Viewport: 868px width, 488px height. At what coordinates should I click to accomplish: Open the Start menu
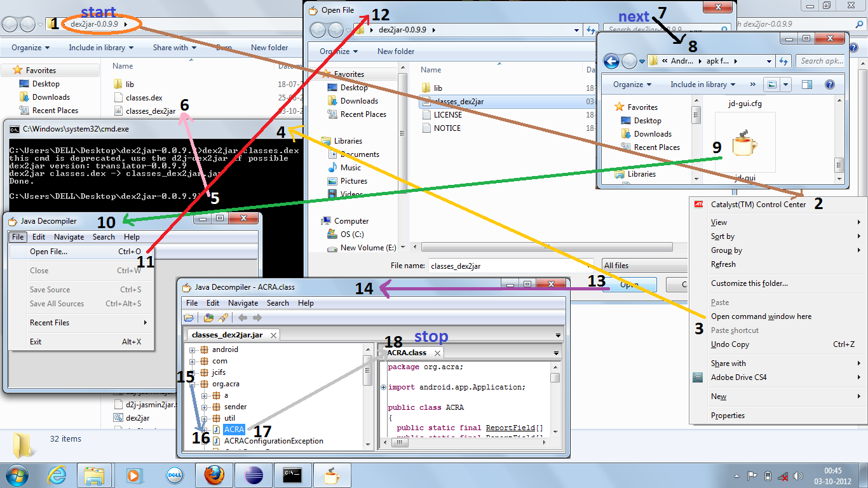17,475
